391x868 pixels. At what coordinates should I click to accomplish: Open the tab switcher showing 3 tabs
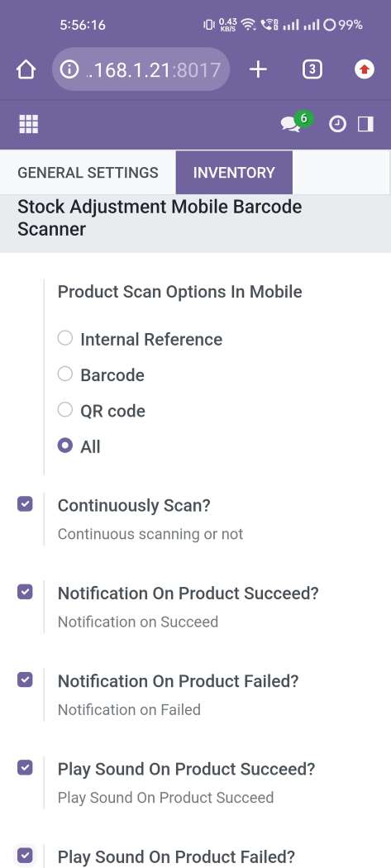click(312, 69)
